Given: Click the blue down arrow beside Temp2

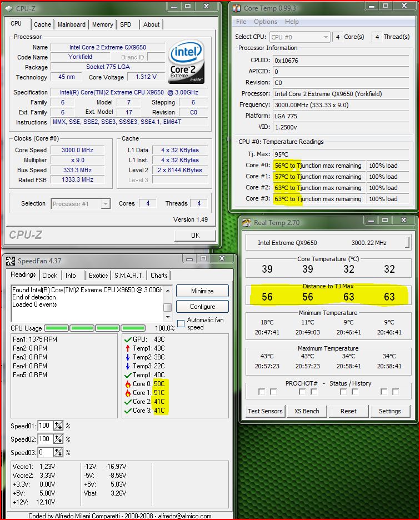Looking at the screenshot, I should pyautogui.click(x=128, y=357).
